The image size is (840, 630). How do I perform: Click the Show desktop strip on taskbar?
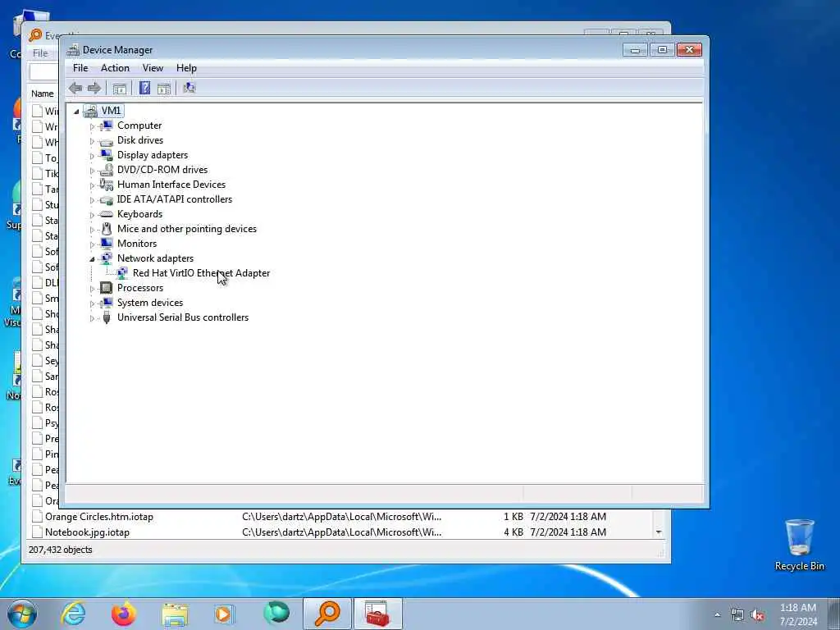(x=833, y=614)
